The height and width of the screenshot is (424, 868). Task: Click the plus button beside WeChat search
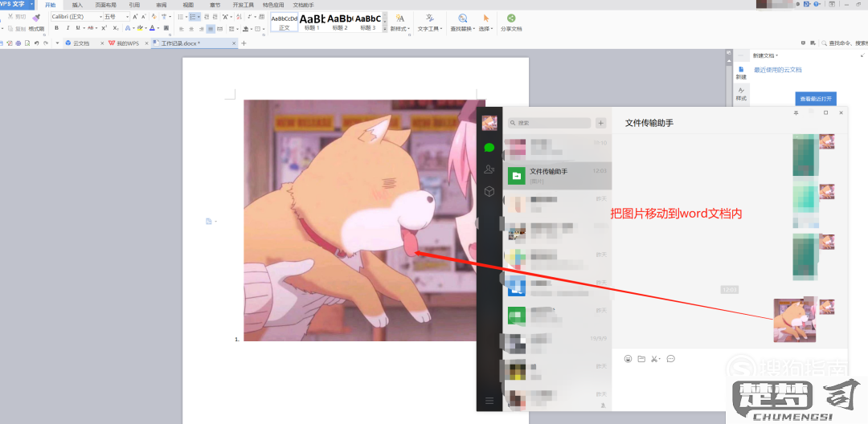(x=600, y=124)
